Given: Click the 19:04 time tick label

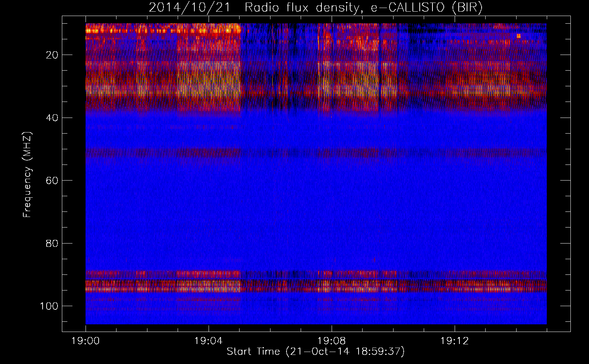Looking at the screenshot, I should (208, 341).
